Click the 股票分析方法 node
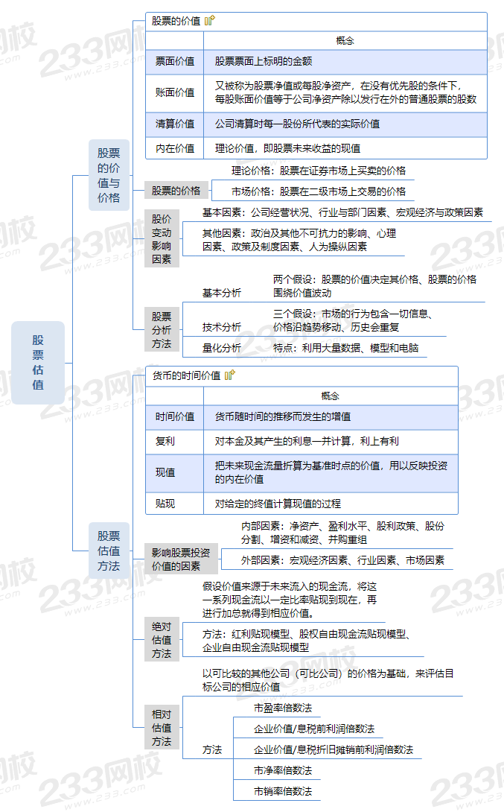Viewport: 504px width, 812px height. [162, 330]
